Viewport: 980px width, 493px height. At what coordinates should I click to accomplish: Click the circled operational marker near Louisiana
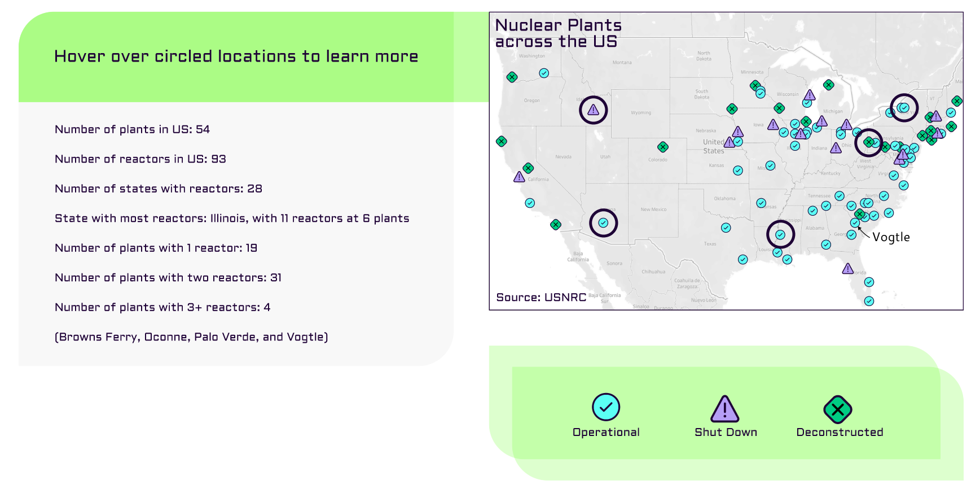pos(780,234)
